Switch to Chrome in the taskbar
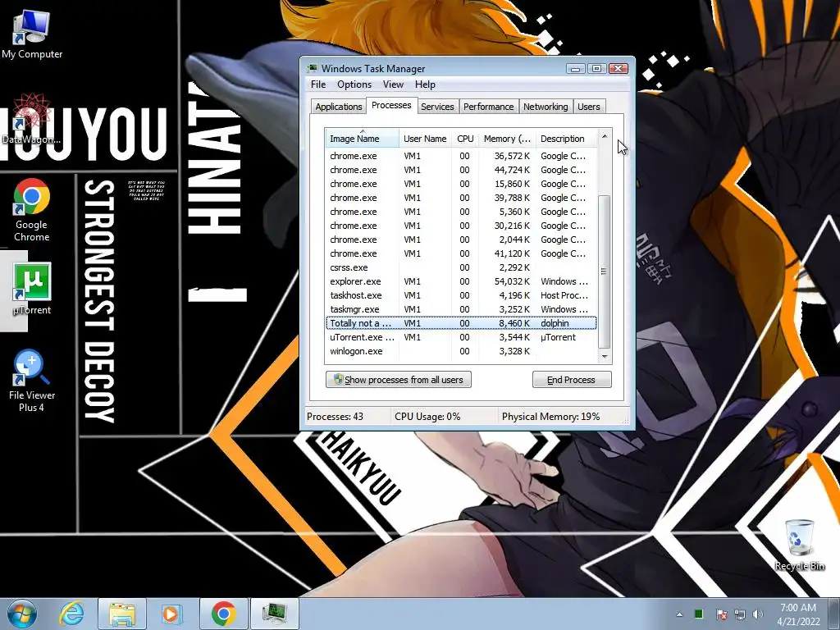Image resolution: width=840 pixels, height=630 pixels. 223,614
